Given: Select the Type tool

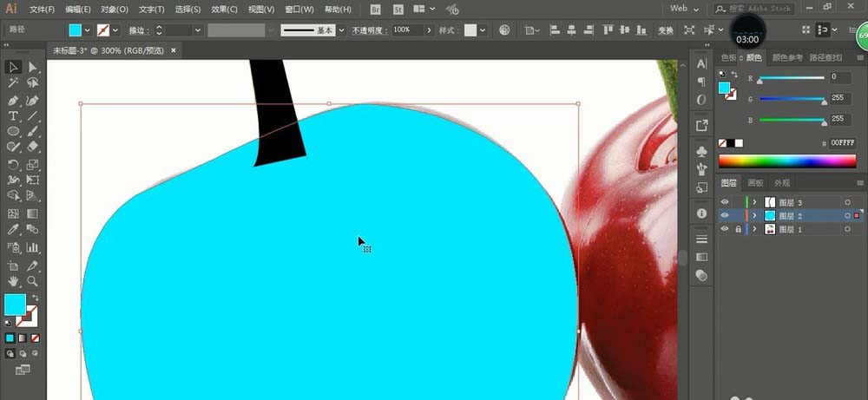Looking at the screenshot, I should (14, 115).
